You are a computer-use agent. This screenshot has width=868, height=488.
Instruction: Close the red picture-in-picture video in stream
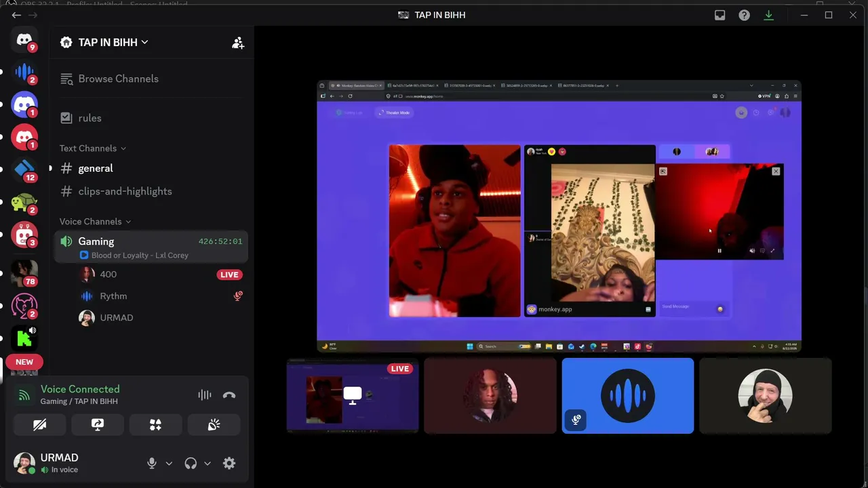pyautogui.click(x=776, y=171)
